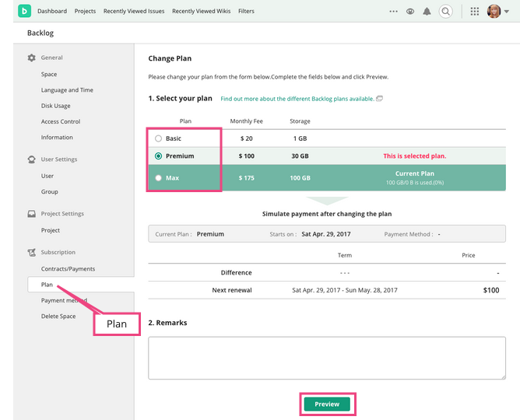Click the '$ 100' Premium monthly fee
Viewport: 520px width, 420px height.
tap(247, 156)
